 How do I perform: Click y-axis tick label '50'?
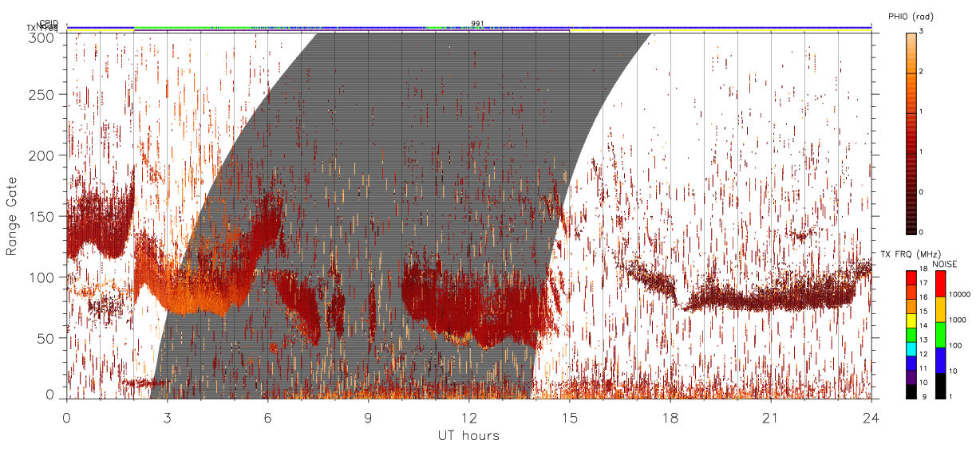[47, 338]
